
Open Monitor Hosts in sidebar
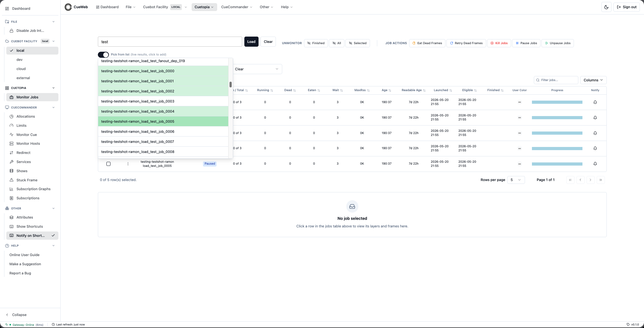[32, 143]
